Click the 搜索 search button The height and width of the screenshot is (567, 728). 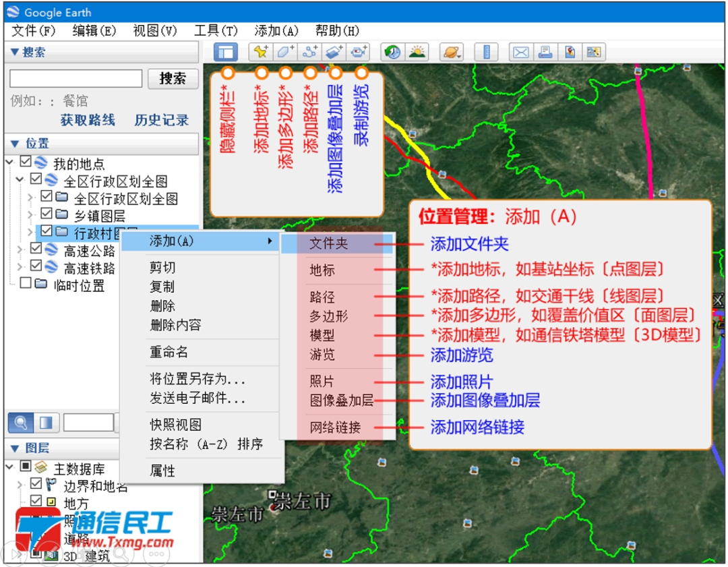click(x=173, y=78)
